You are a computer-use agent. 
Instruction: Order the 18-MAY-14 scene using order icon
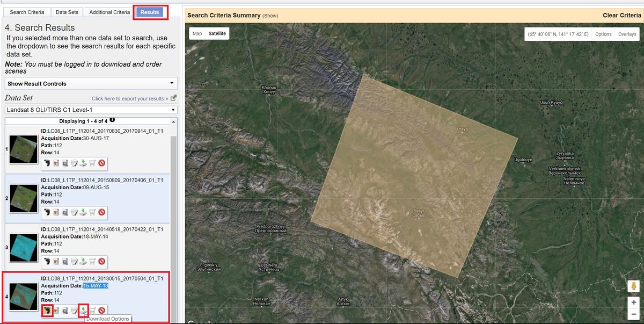click(x=74, y=262)
